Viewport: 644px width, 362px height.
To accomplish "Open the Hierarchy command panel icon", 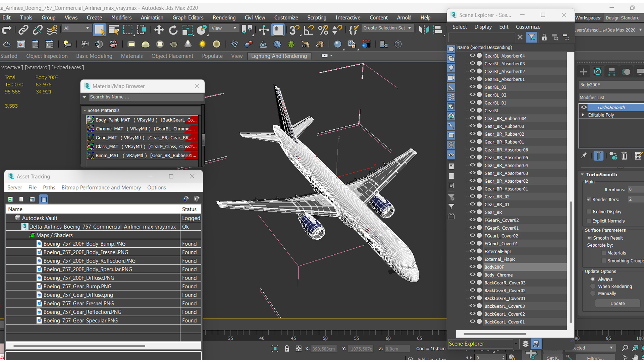I will pos(612,72).
